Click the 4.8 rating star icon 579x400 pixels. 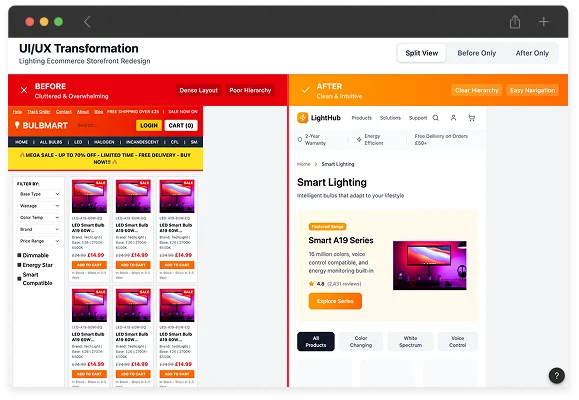point(311,284)
